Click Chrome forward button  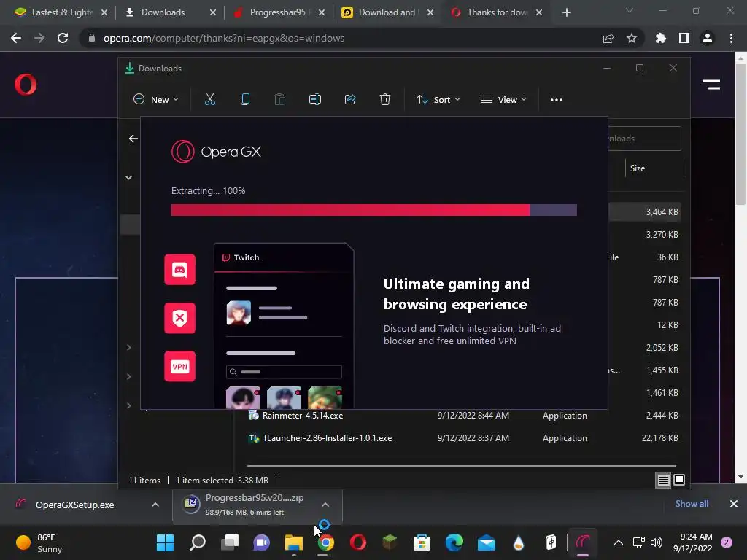point(39,38)
